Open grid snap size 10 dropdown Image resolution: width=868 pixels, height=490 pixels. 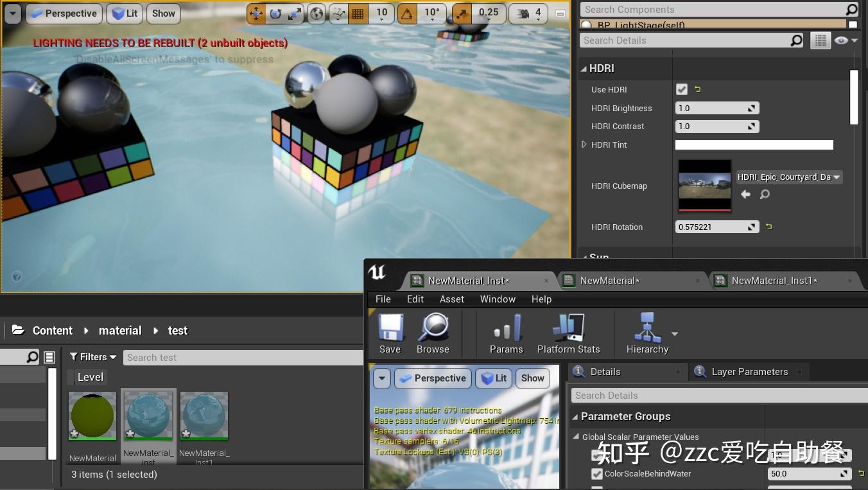(x=382, y=13)
